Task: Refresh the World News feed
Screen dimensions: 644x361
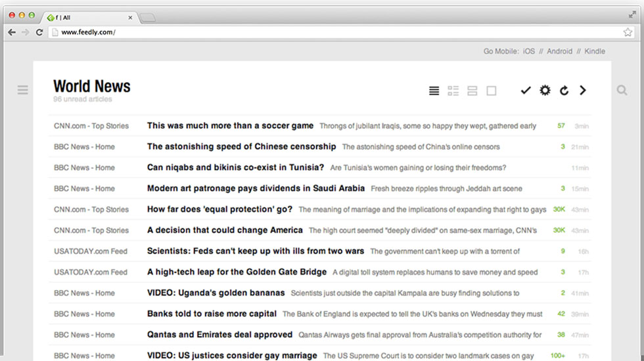Action: (x=564, y=91)
